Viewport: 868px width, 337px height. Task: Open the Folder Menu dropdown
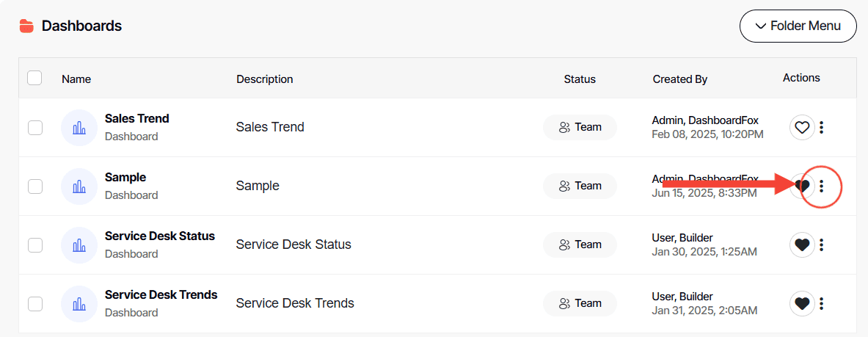coord(798,26)
